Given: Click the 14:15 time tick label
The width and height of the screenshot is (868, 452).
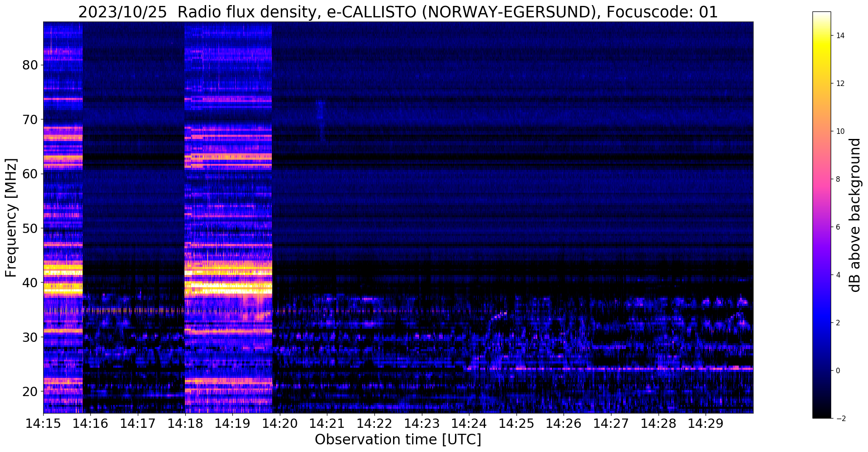Looking at the screenshot, I should tap(43, 423).
